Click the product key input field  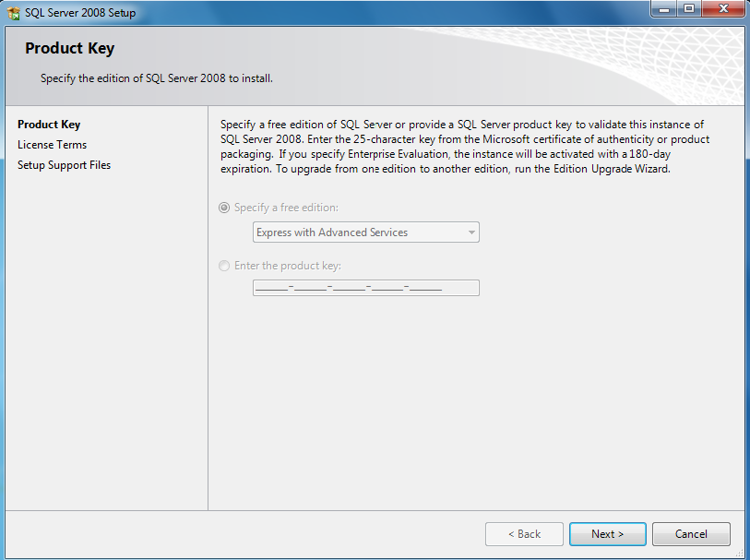366,288
